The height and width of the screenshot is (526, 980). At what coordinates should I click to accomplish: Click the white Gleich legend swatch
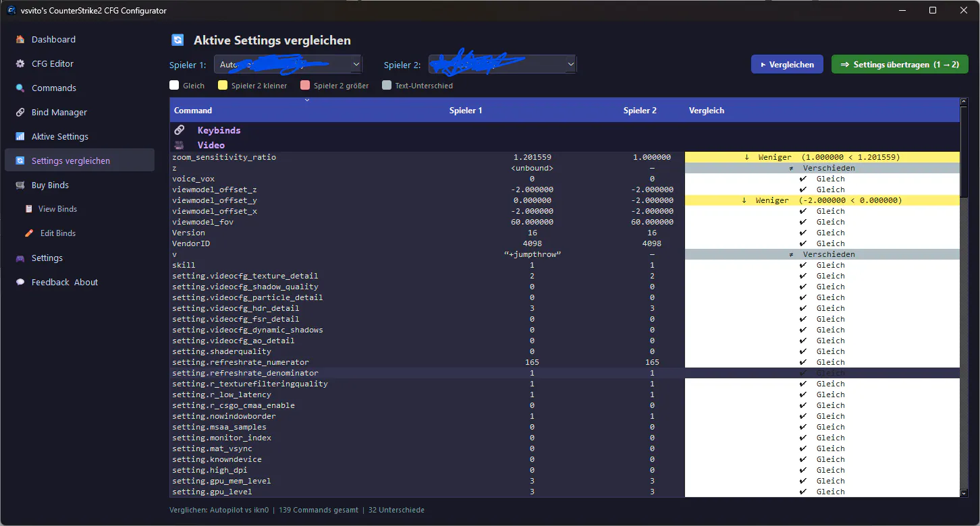point(174,86)
